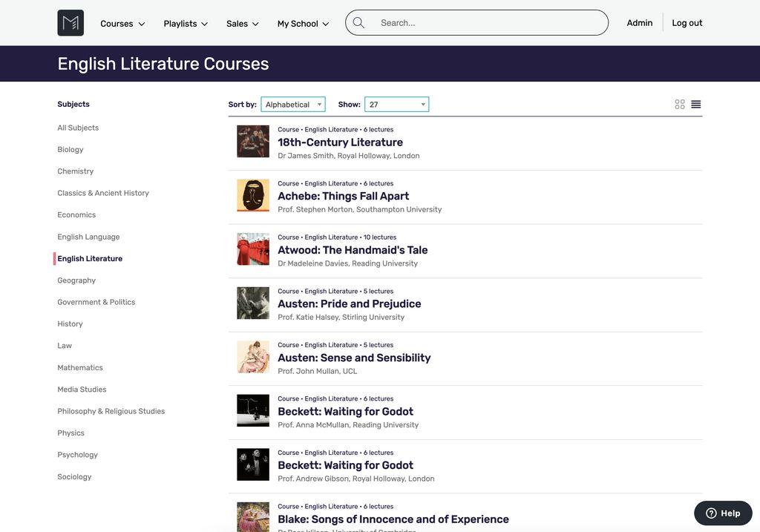Click the search magnifier icon
Viewport: 760px width, 532px height.
tap(358, 23)
